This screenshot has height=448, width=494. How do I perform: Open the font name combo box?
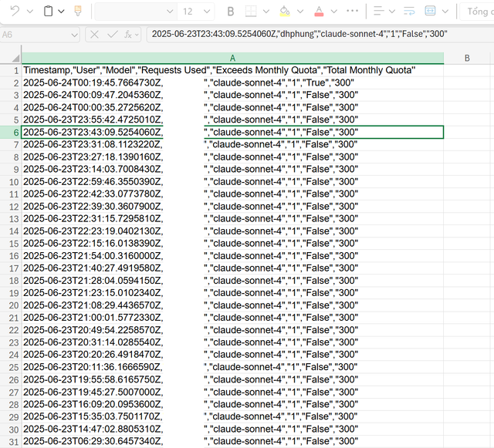136,12
